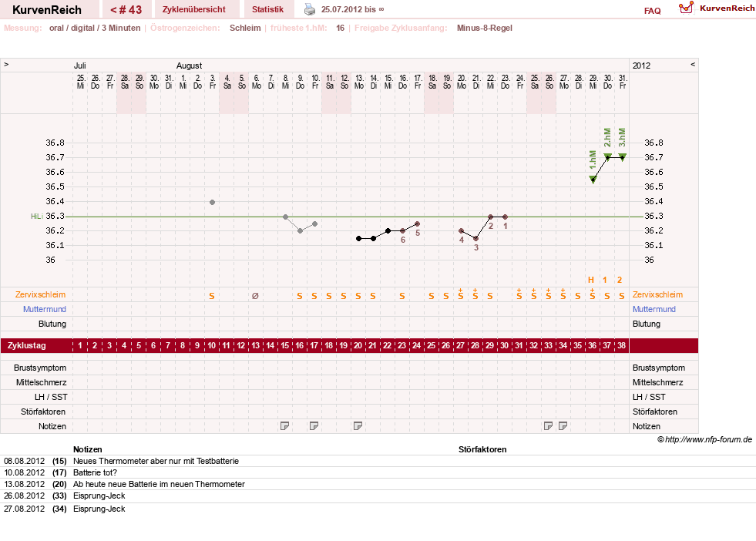Open the note icon on cycle day 17
This screenshot has width=756, height=541.
(314, 425)
